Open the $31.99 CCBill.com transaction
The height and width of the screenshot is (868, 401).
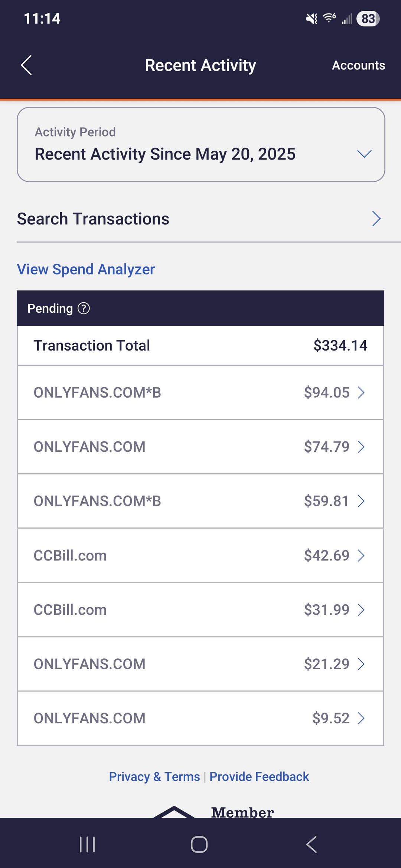click(200, 609)
